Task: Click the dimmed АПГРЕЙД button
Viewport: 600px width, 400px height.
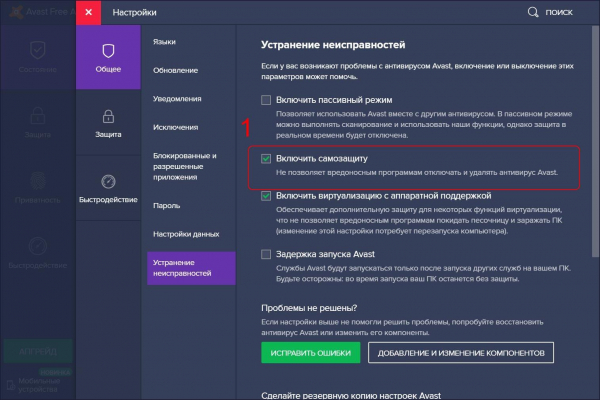Action: [38, 351]
